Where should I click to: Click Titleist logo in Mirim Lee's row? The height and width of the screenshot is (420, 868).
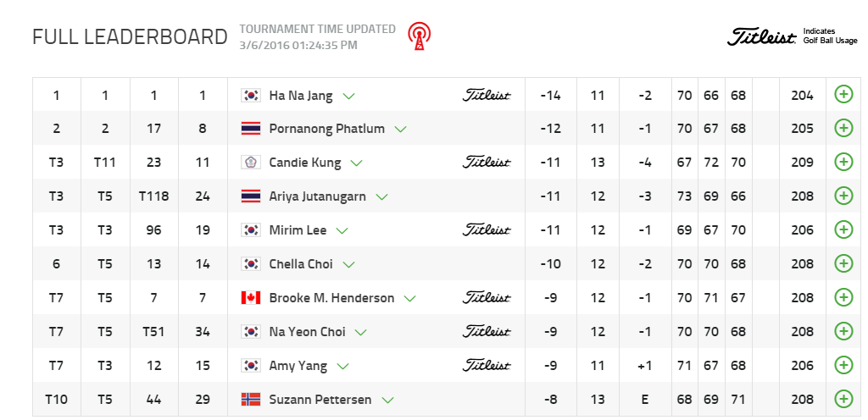pos(487,230)
